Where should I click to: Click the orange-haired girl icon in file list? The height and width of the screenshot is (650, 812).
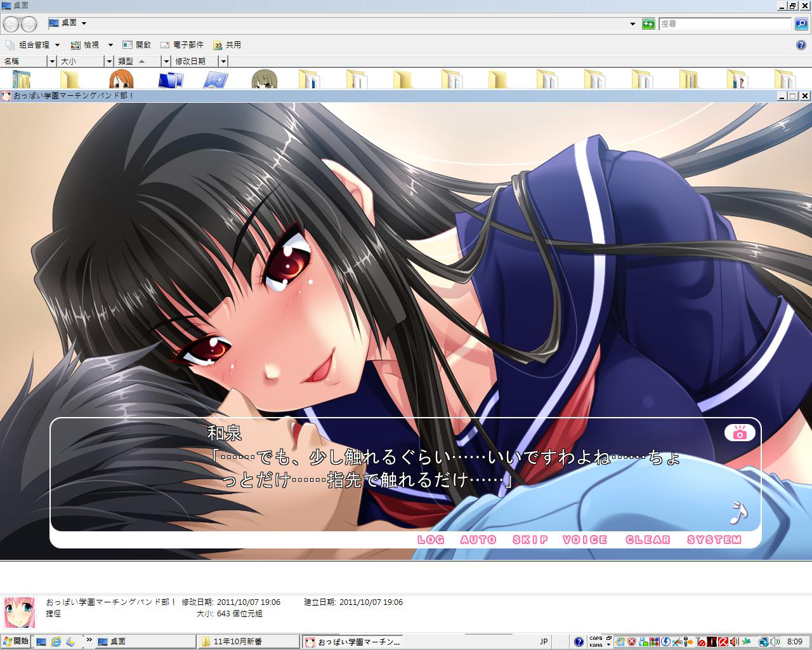pos(121,79)
